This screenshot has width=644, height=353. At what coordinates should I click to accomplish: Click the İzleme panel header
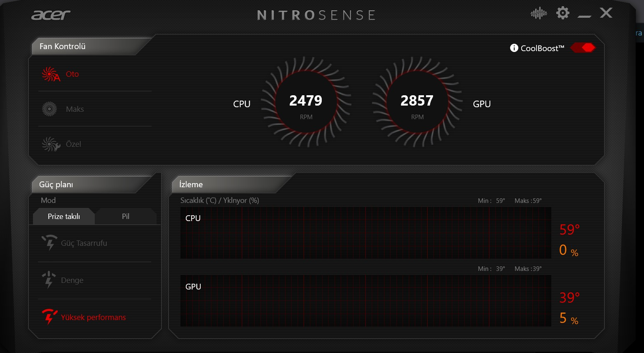pyautogui.click(x=232, y=185)
